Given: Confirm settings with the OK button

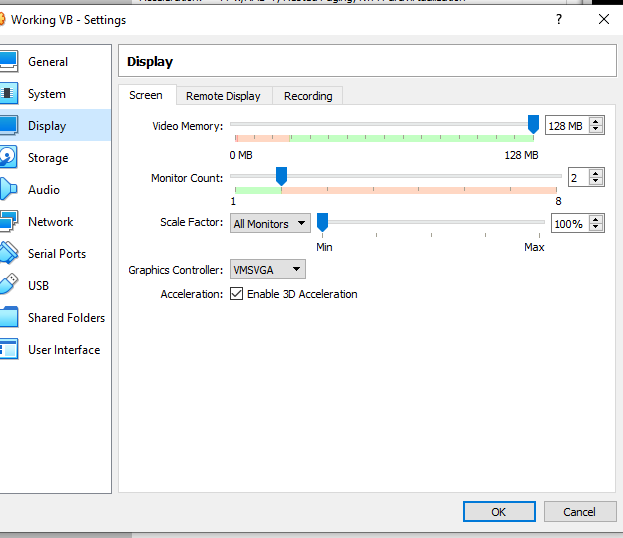Looking at the screenshot, I should [x=499, y=511].
